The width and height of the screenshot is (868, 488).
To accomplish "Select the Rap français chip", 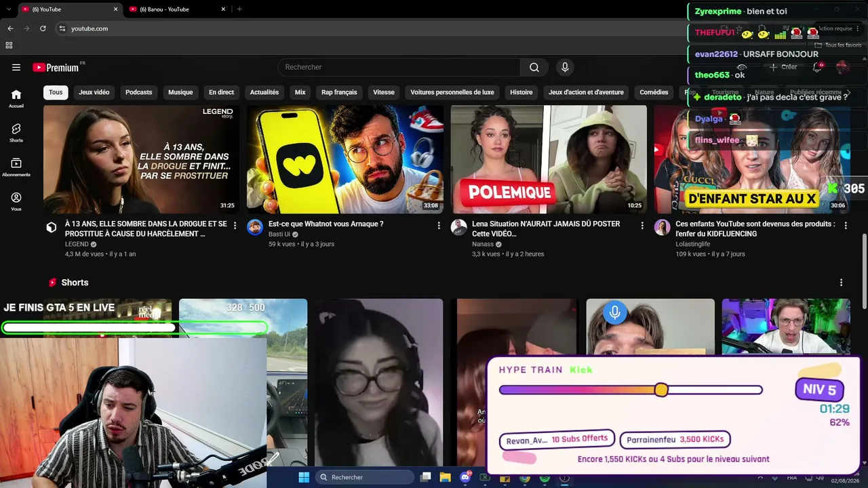I will pos(339,92).
